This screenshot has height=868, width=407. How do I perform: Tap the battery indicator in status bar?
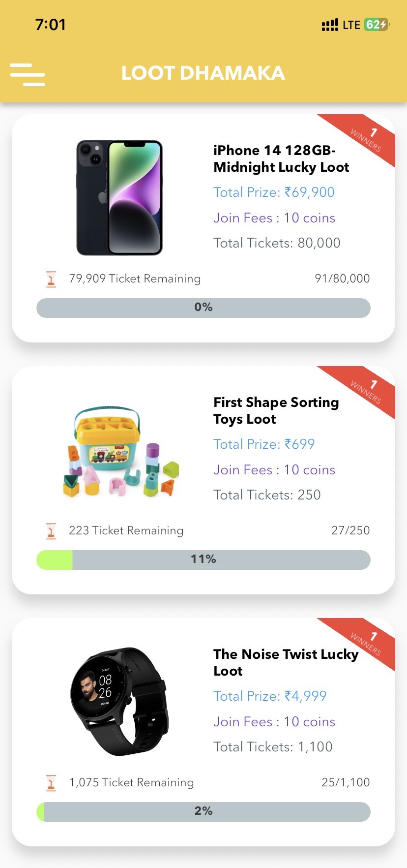(377, 25)
